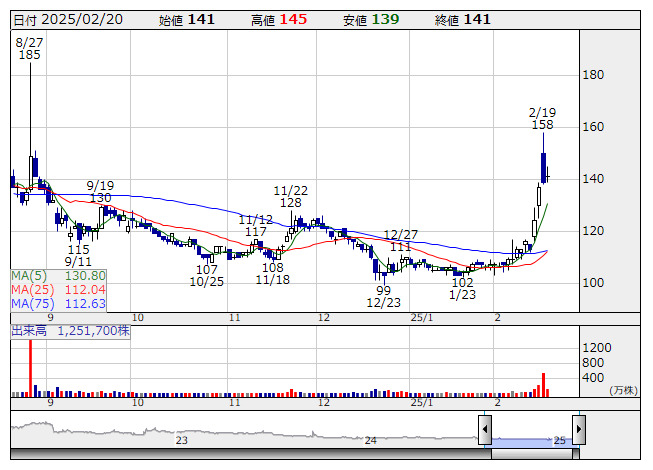
Task: Click the 2/19 158 high annotation
Action: [542, 119]
